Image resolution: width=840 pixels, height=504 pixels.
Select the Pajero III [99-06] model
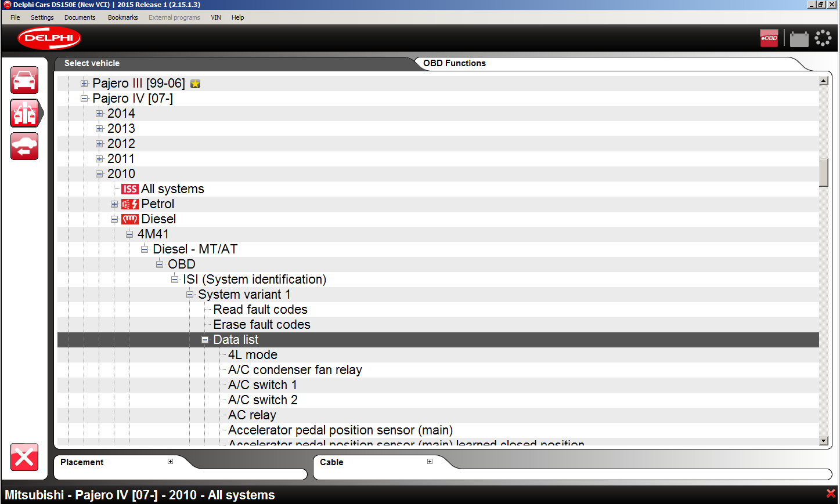(139, 84)
